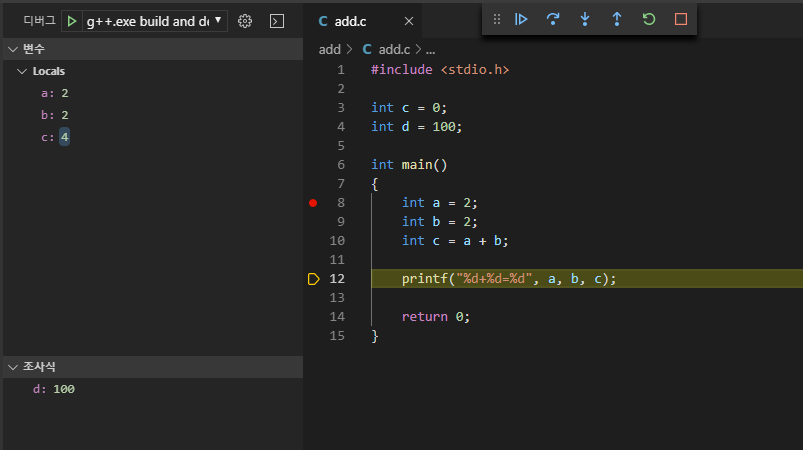Click the add folder breadcrumb

pyautogui.click(x=329, y=50)
